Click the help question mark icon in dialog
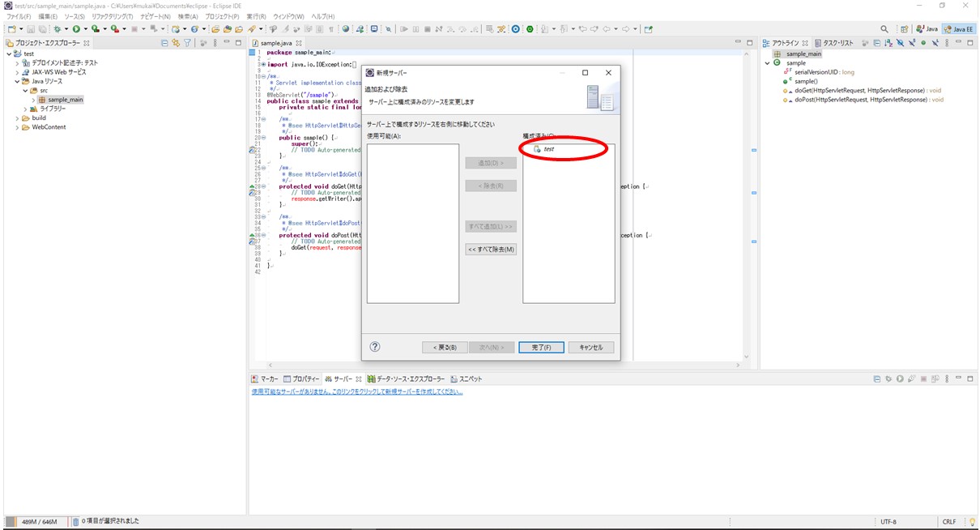Screen dimensions: 980x530 [375, 347]
